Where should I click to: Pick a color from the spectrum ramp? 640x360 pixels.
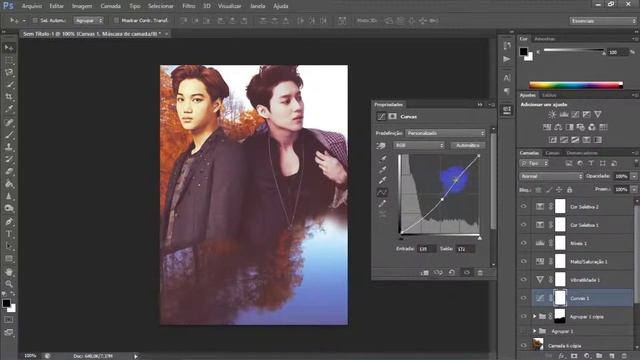[576, 85]
